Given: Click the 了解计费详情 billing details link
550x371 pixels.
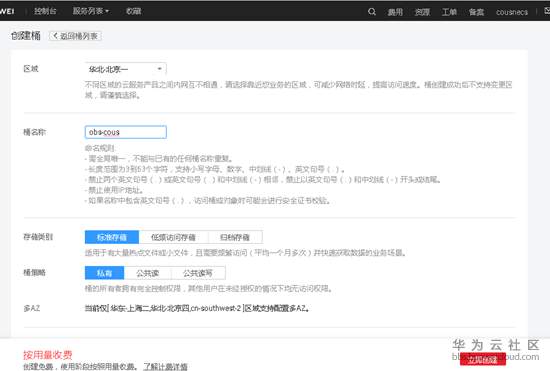Looking at the screenshot, I should tap(165, 366).
